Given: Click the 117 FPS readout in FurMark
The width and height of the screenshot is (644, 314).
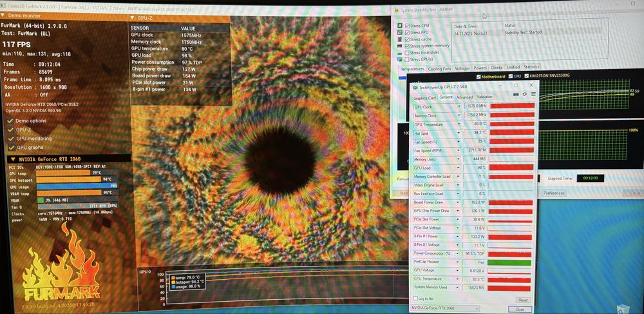Looking at the screenshot, I should coord(17,44).
